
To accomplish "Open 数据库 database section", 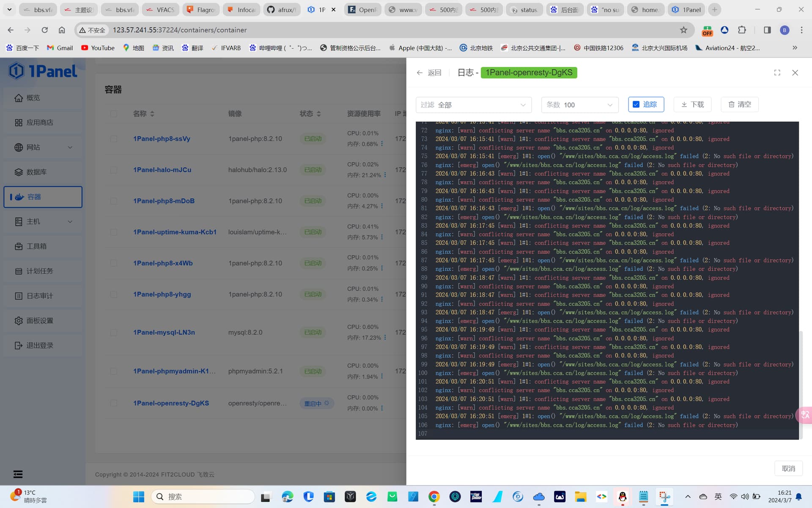I will 43,172.
